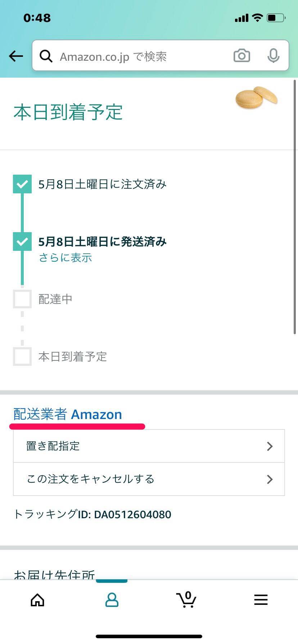
Task: Tap the back arrow icon
Action: coord(16,56)
